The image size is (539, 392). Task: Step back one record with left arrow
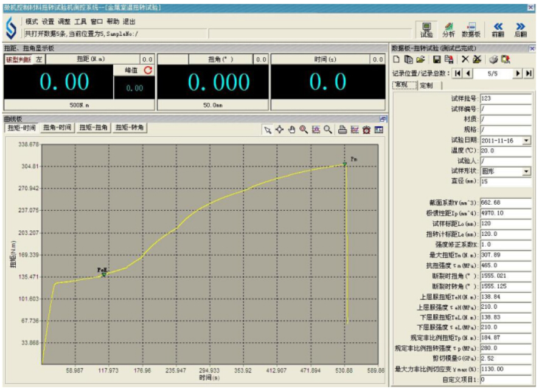[x=468, y=73]
